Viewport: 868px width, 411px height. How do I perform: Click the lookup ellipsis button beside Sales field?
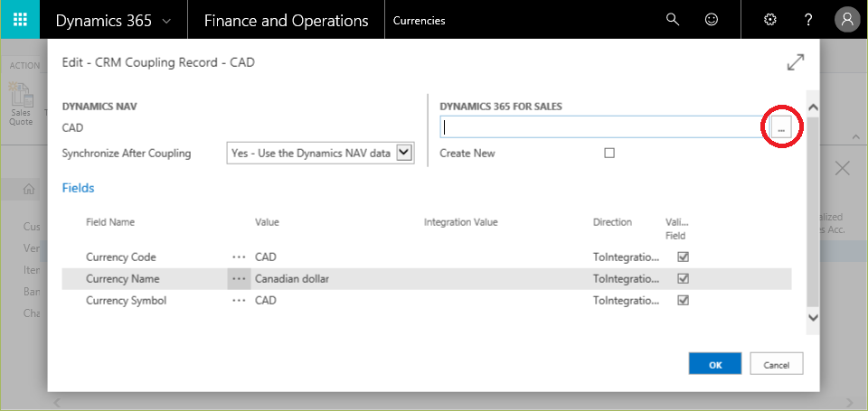click(781, 128)
